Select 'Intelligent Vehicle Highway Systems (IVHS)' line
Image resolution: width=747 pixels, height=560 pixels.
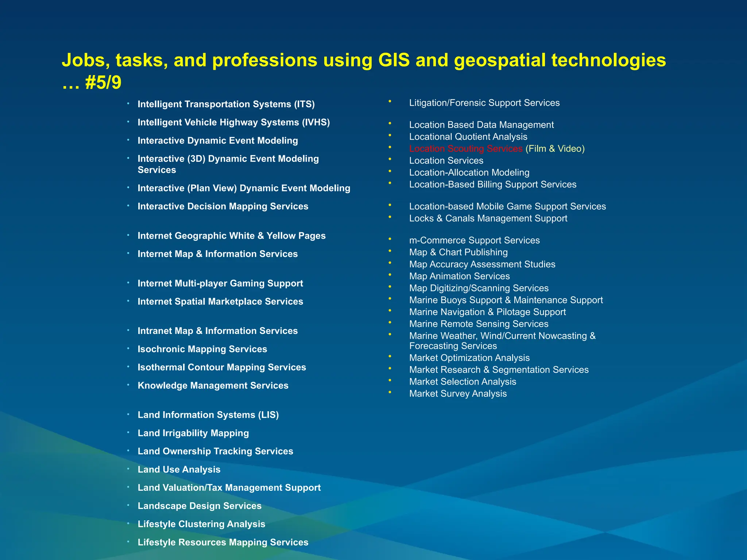point(234,122)
